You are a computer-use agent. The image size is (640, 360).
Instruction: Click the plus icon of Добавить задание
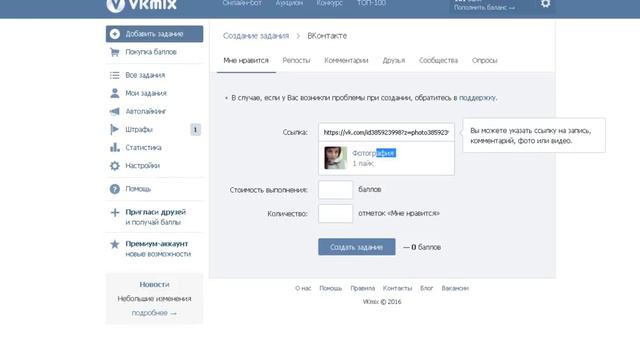pos(115,34)
